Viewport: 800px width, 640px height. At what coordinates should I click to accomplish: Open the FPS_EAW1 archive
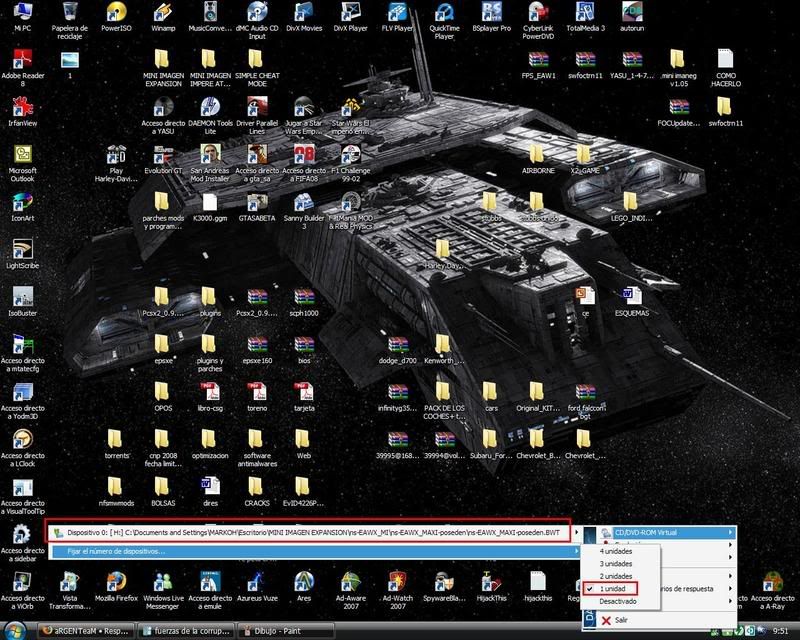pyautogui.click(x=538, y=64)
